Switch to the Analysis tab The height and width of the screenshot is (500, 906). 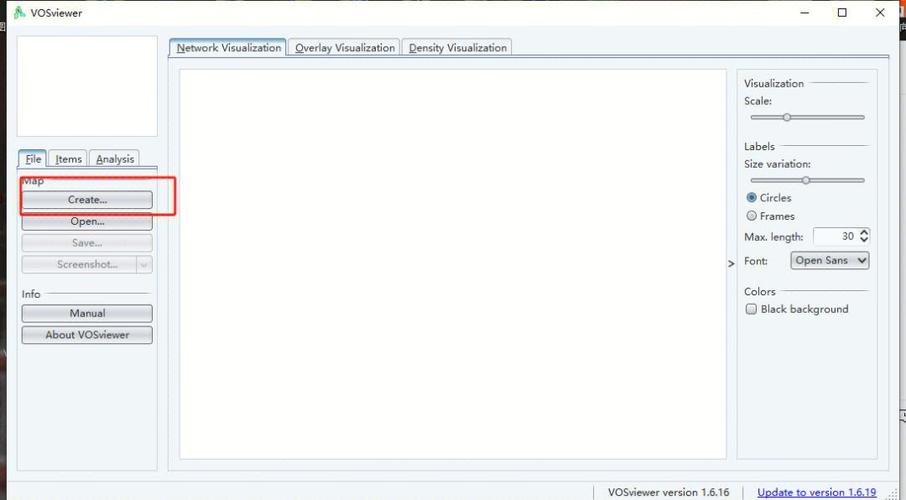[114, 159]
